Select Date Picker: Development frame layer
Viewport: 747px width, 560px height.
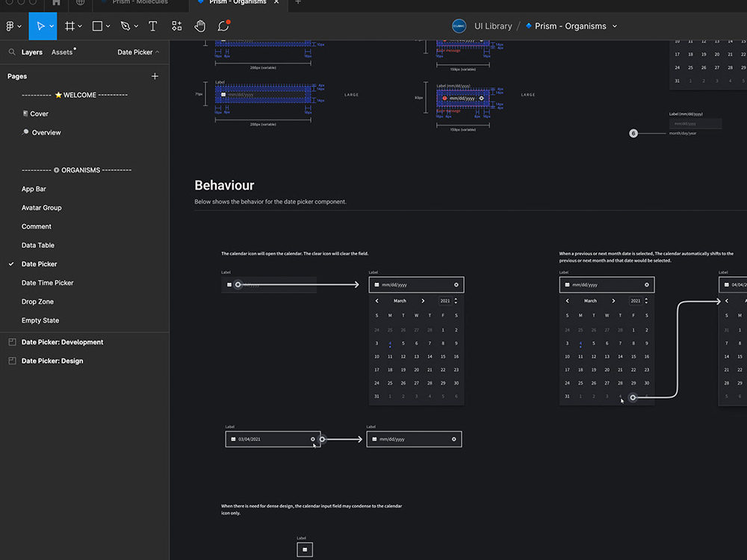[x=63, y=342]
